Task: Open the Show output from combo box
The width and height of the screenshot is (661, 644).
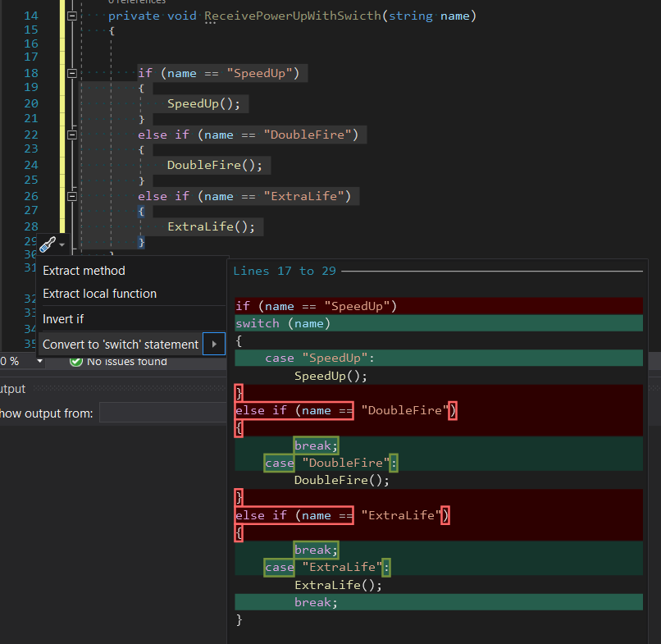Action: click(162, 413)
